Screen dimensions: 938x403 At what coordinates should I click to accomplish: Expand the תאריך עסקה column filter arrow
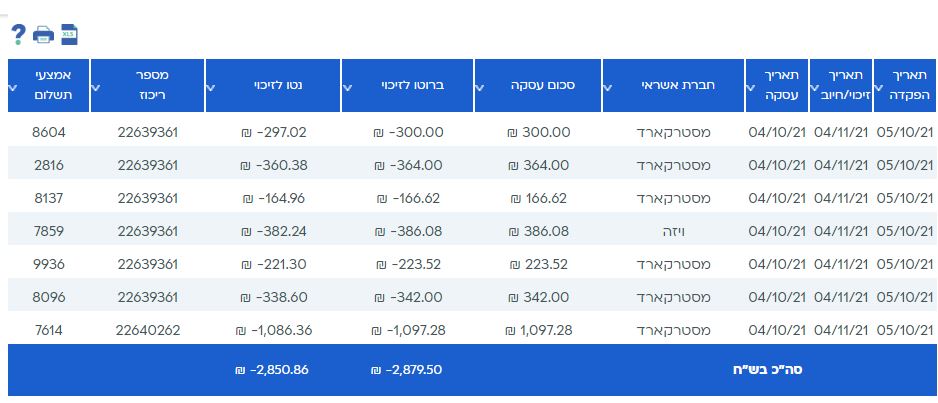751,86
